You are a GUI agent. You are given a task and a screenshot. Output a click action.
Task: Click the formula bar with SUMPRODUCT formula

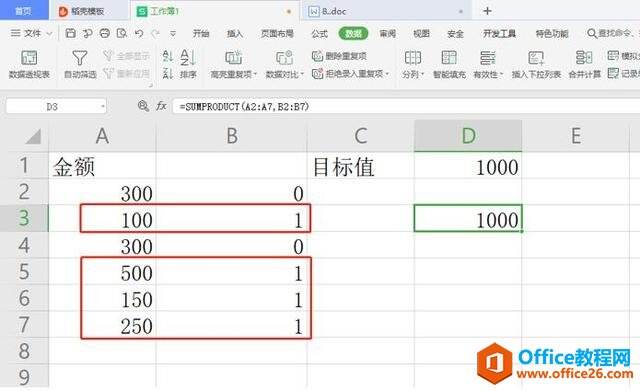(x=406, y=107)
